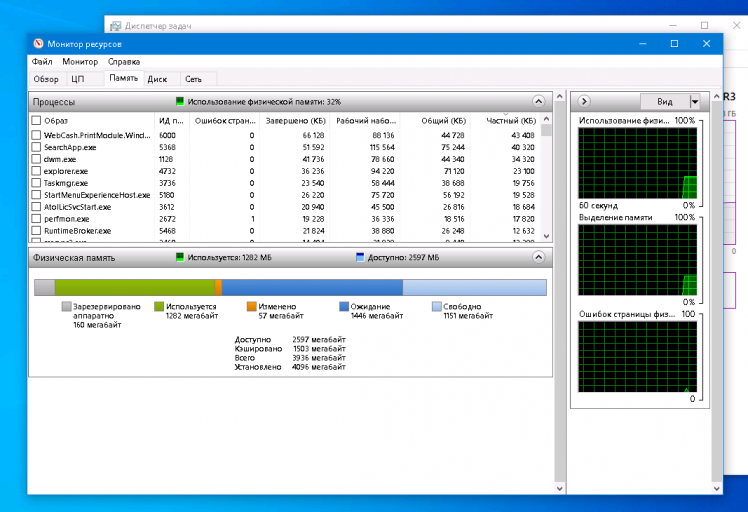Screen dimensions: 748x512
Task: Open the Монитор menu
Action: [x=80, y=62]
